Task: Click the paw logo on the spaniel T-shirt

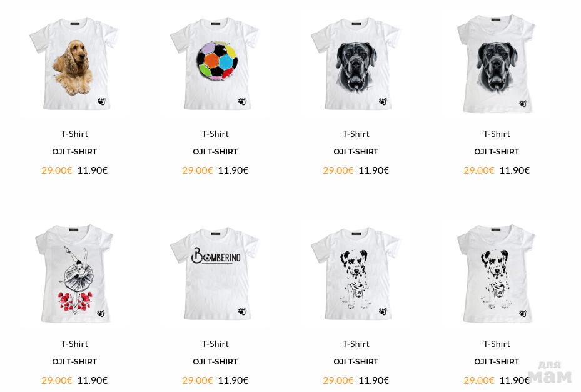Action: pos(102,101)
